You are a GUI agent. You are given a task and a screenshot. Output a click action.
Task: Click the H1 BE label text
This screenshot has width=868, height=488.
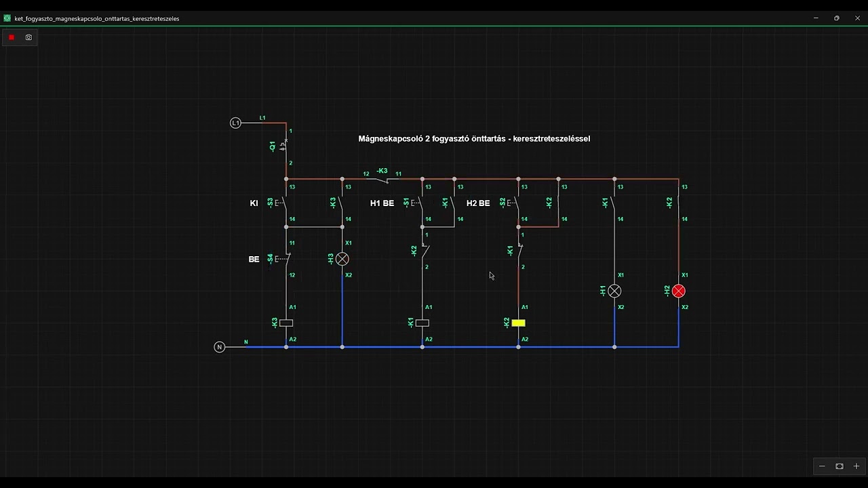coord(382,203)
